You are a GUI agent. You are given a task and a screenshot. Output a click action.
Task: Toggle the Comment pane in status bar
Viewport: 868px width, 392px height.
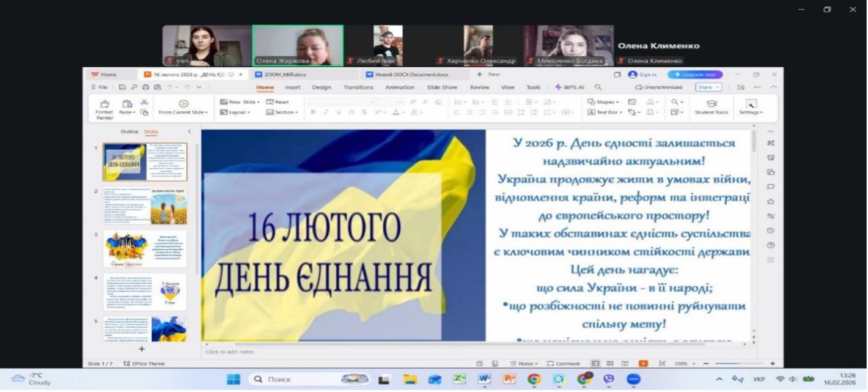(x=563, y=363)
